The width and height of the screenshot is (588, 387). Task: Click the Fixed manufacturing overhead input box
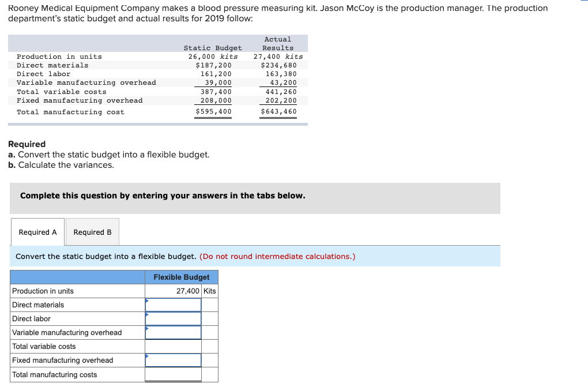click(x=173, y=360)
